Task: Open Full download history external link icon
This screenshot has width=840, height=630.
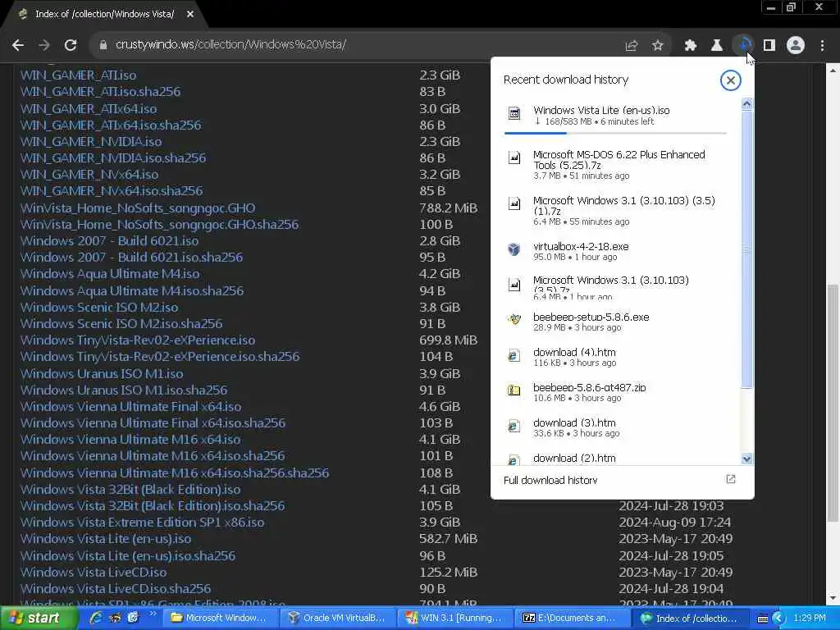Action: (x=731, y=479)
